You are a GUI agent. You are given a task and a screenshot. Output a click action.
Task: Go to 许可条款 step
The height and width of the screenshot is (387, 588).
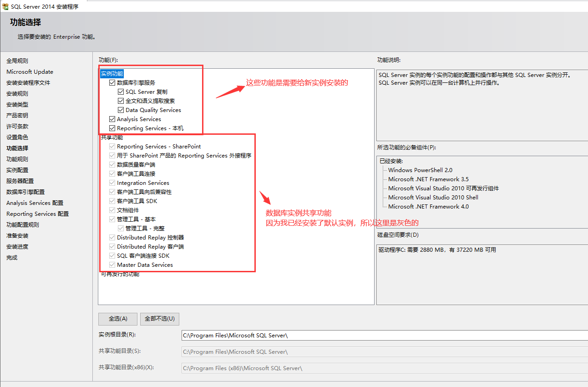pos(17,127)
